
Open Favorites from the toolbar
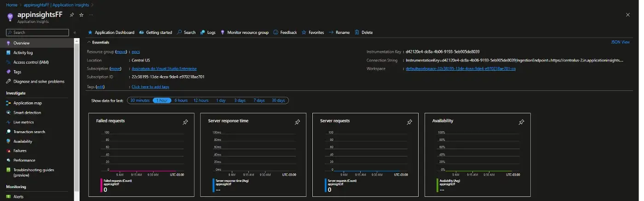313,33
